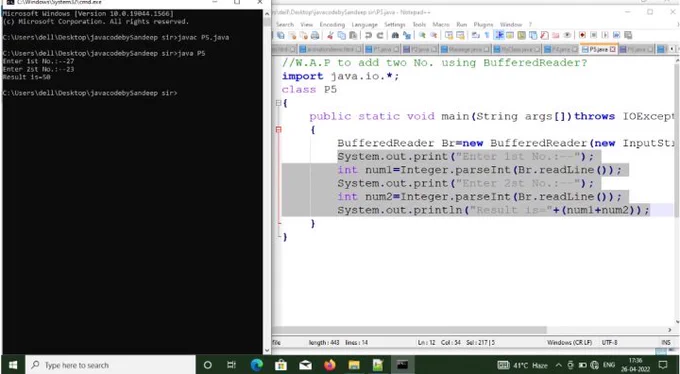Click the Undo arrow icon
Screen dimensions: 680x374
[x=368, y=35]
